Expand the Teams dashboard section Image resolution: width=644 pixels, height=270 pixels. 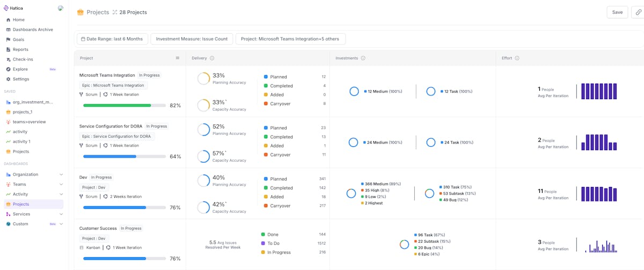61,184
